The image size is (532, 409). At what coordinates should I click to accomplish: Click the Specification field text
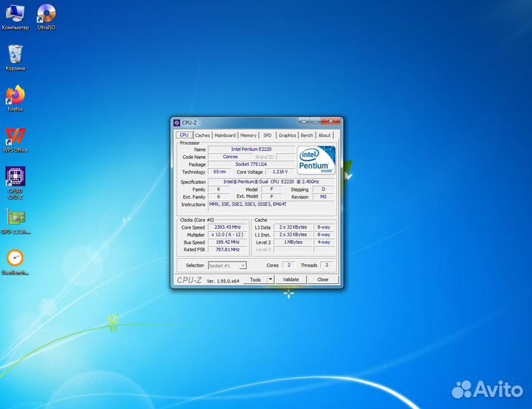click(x=271, y=182)
